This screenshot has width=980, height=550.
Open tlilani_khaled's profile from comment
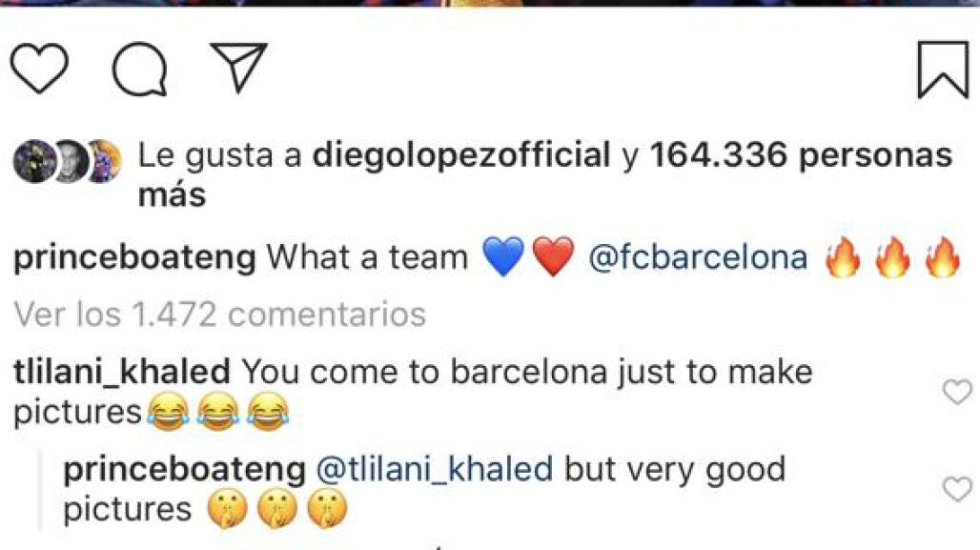[x=122, y=372]
